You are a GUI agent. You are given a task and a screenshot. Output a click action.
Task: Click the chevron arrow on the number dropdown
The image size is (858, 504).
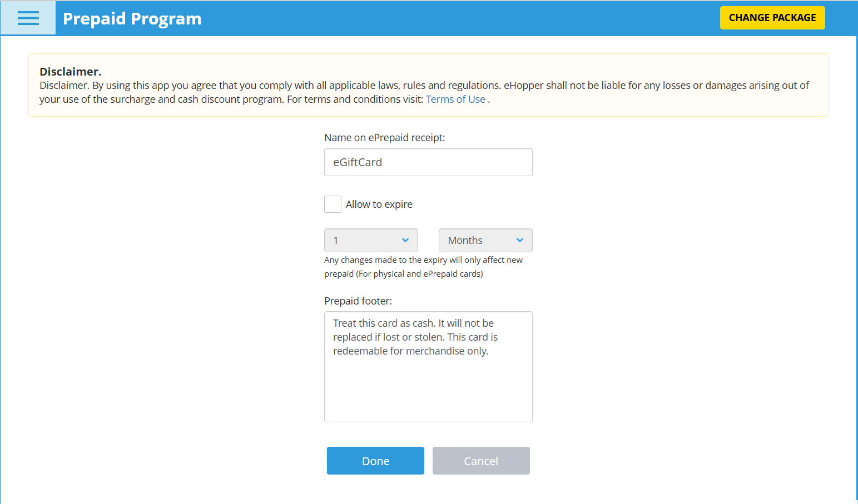tap(405, 241)
